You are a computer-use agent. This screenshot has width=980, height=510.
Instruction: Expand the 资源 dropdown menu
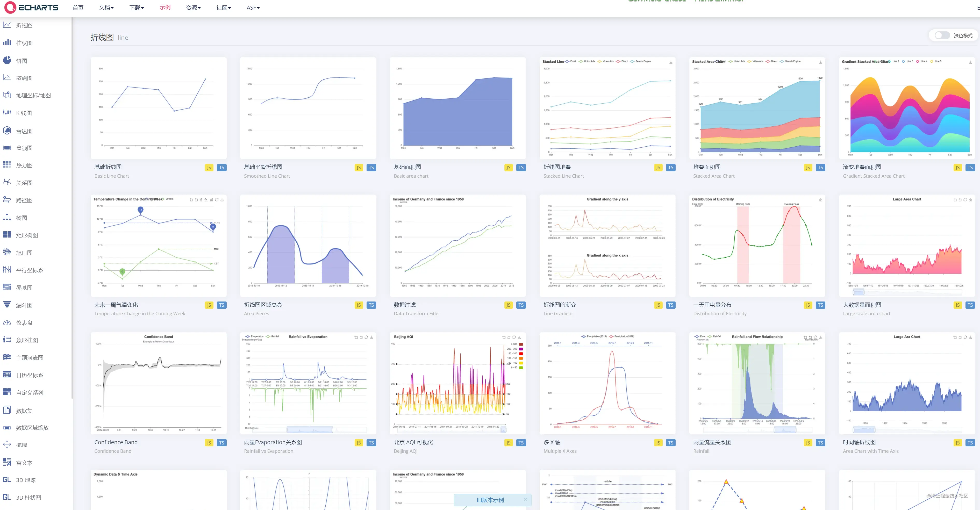point(193,8)
